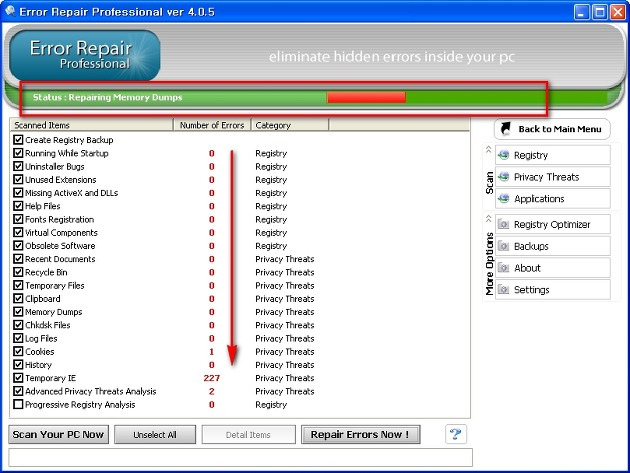Image resolution: width=630 pixels, height=473 pixels.
Task: Uncheck the Cookies scan item
Action: pyautogui.click(x=18, y=351)
